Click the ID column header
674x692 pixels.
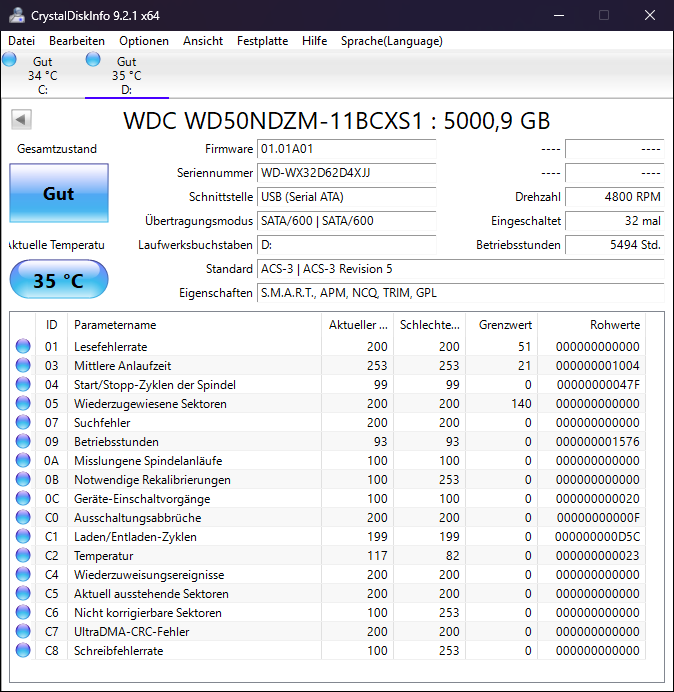(52, 325)
